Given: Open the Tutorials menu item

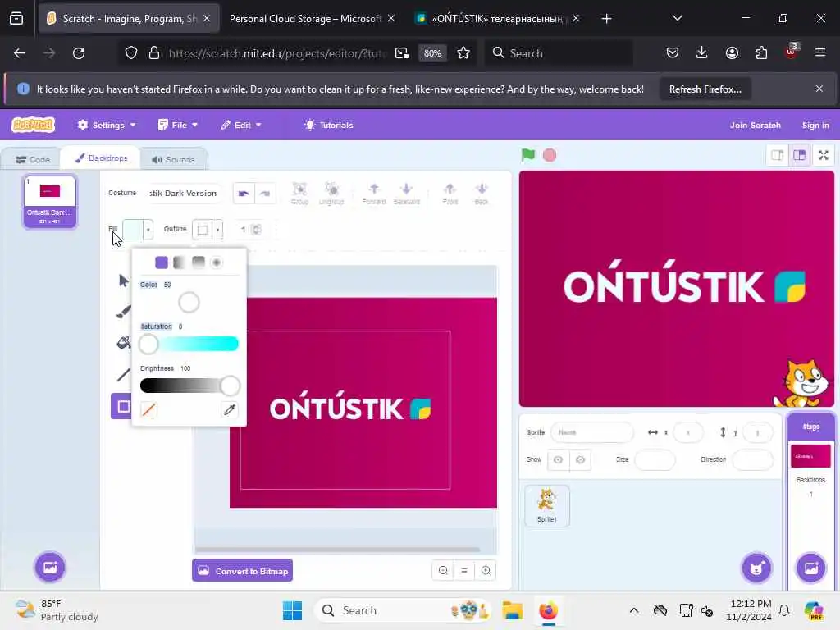Looking at the screenshot, I should (329, 125).
